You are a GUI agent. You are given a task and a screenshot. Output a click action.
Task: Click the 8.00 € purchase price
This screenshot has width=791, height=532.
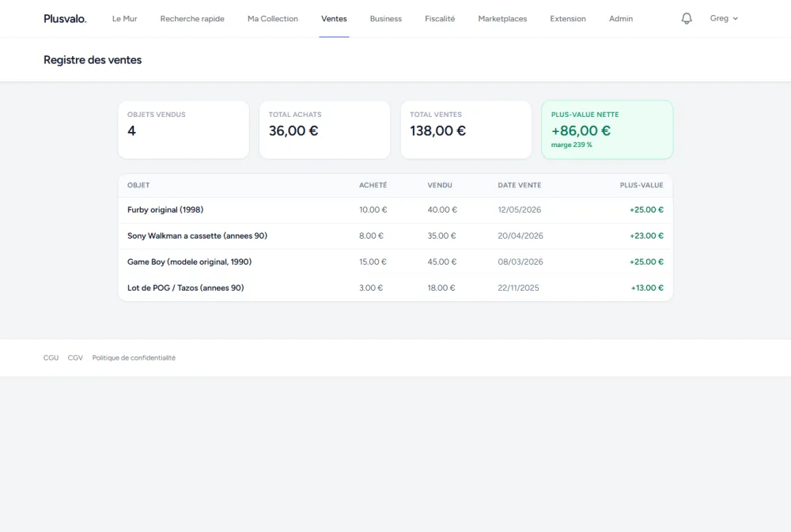pyautogui.click(x=371, y=236)
